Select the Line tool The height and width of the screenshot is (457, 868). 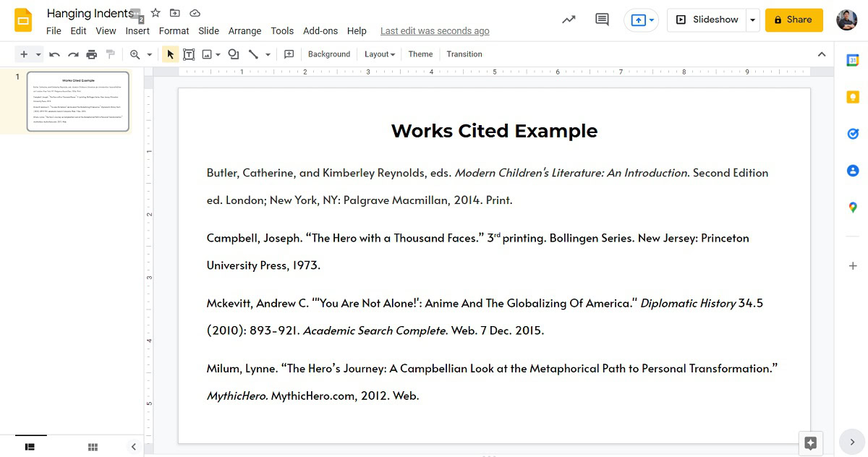[x=254, y=54]
